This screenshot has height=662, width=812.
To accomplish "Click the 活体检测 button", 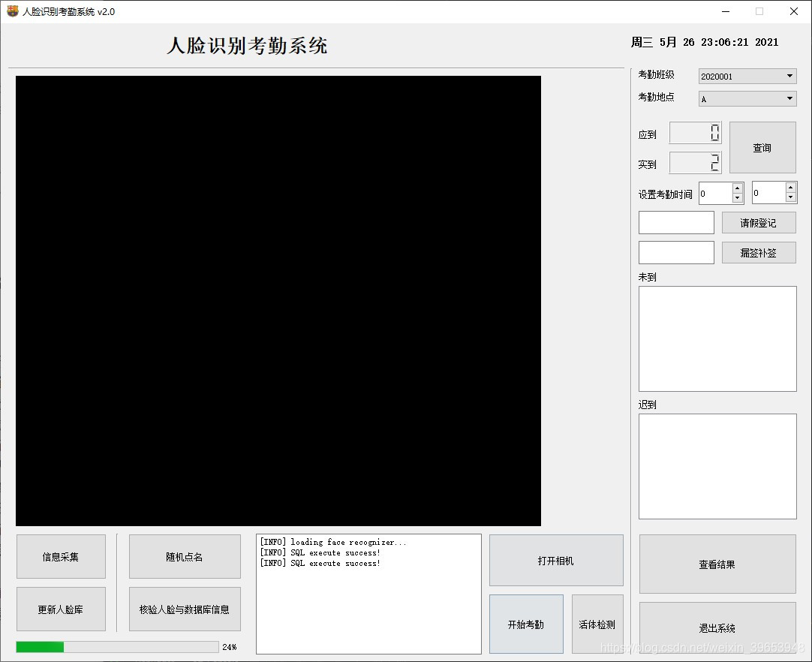I will click(597, 624).
